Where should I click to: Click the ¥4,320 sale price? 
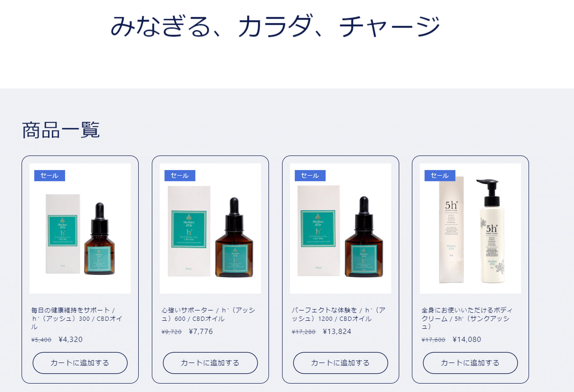[x=71, y=340]
